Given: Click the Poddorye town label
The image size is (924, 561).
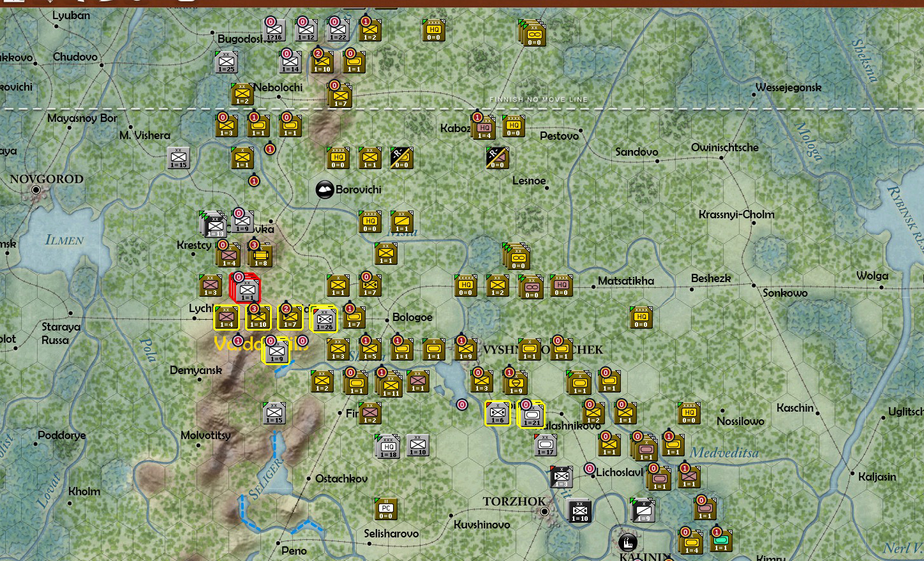Looking at the screenshot, I should click(x=62, y=435).
